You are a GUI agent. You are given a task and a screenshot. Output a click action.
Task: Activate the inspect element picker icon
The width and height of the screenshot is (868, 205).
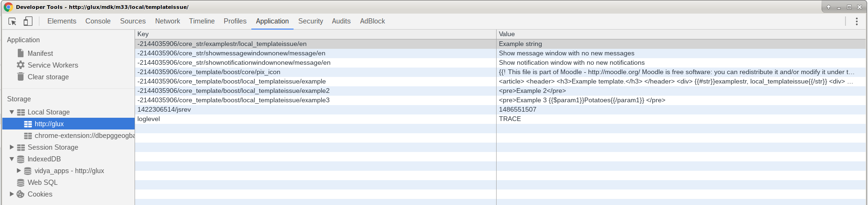[x=13, y=21]
